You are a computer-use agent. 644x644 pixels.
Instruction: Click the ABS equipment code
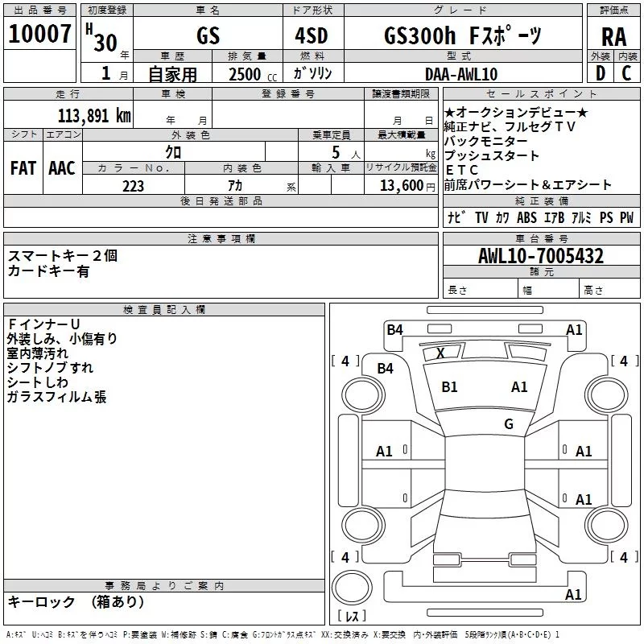point(526,217)
